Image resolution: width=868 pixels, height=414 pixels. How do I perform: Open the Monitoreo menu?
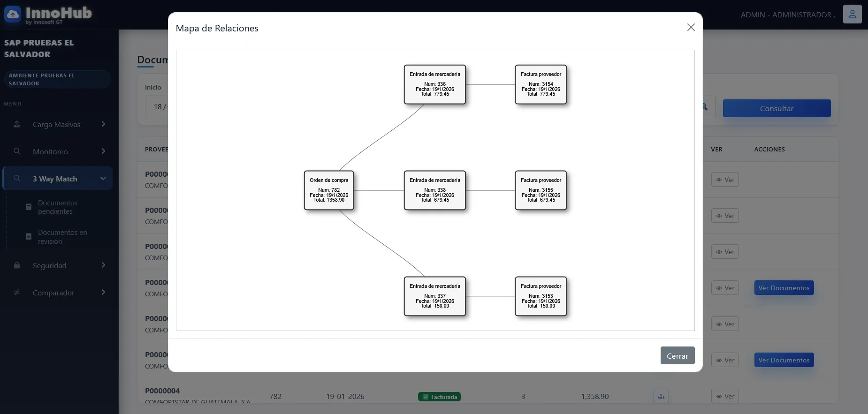[57, 151]
